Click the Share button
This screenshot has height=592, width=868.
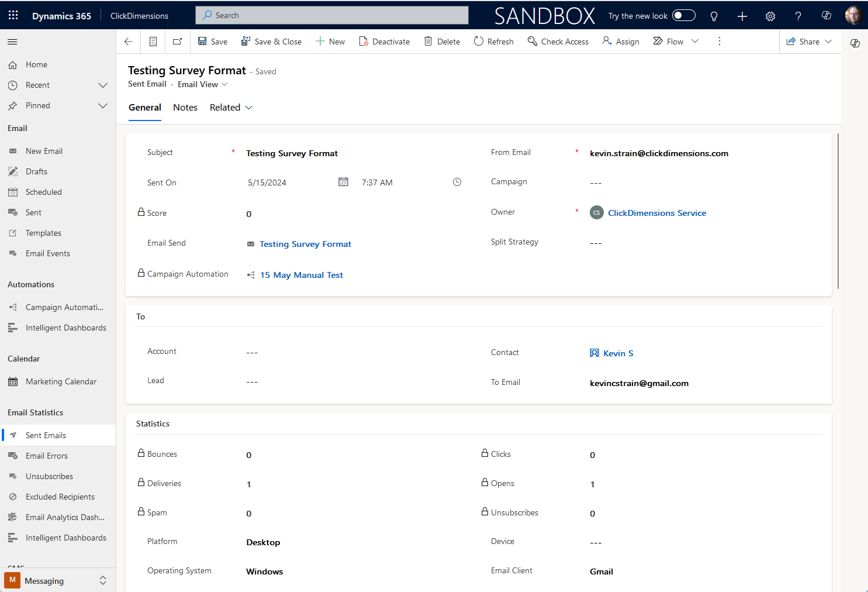click(x=803, y=42)
